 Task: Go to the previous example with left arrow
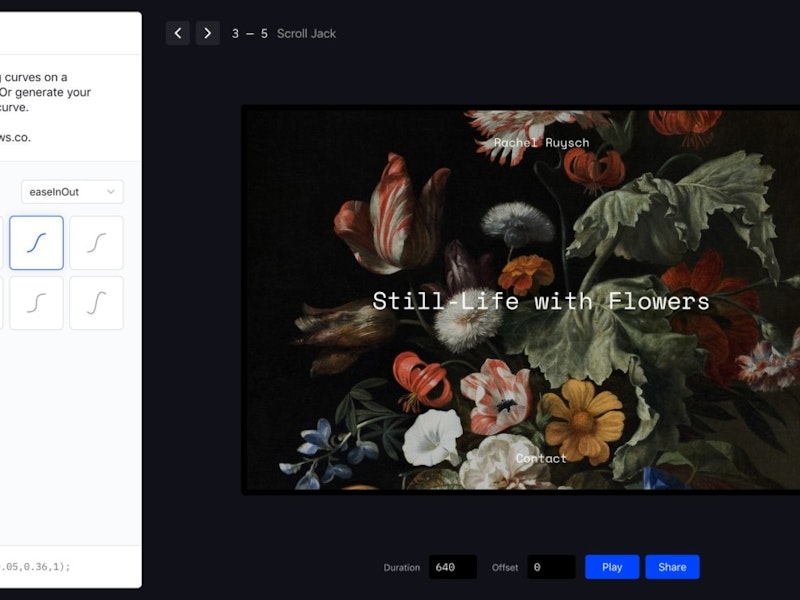click(x=178, y=33)
